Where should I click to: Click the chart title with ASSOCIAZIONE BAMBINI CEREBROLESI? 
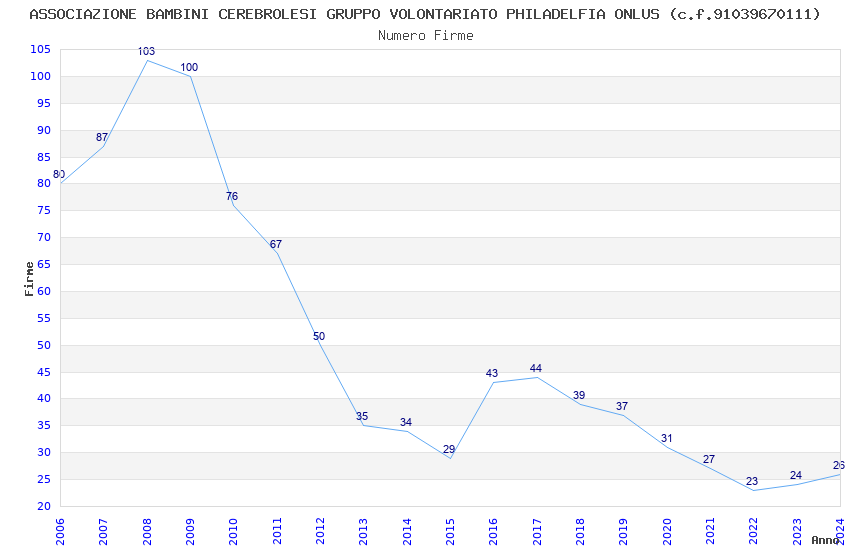click(x=425, y=14)
